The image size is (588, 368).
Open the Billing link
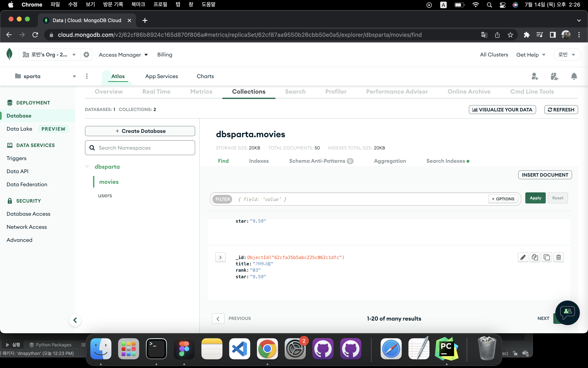pyautogui.click(x=165, y=55)
